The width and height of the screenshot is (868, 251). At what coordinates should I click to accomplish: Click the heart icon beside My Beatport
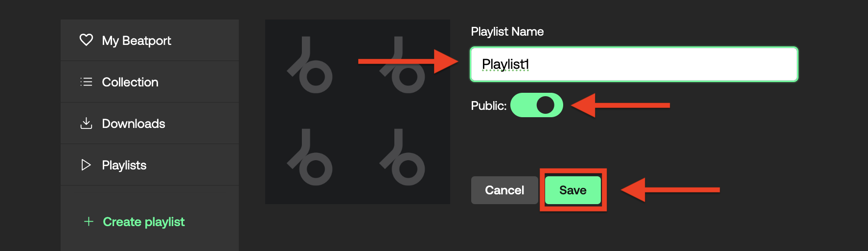86,40
